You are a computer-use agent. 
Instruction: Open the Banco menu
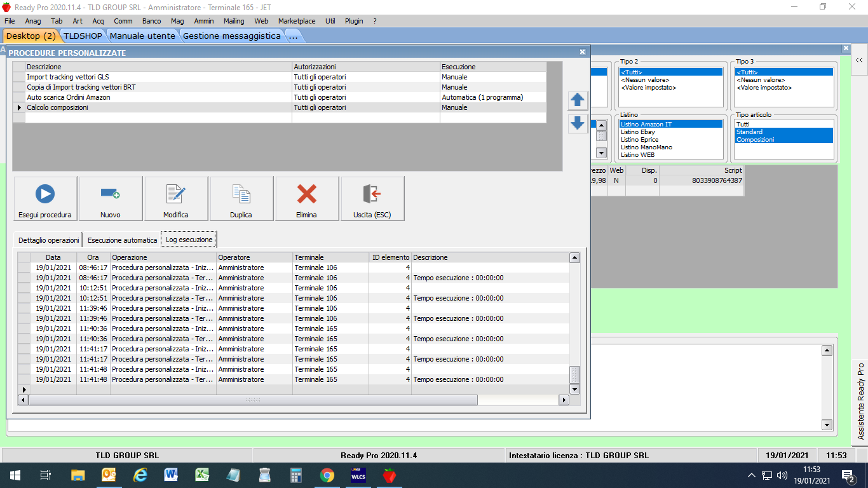click(x=151, y=21)
